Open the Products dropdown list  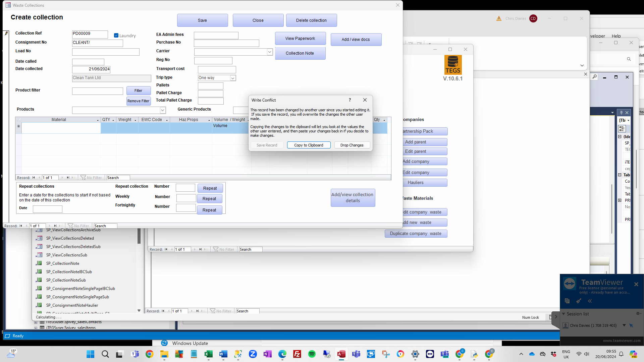(x=163, y=110)
